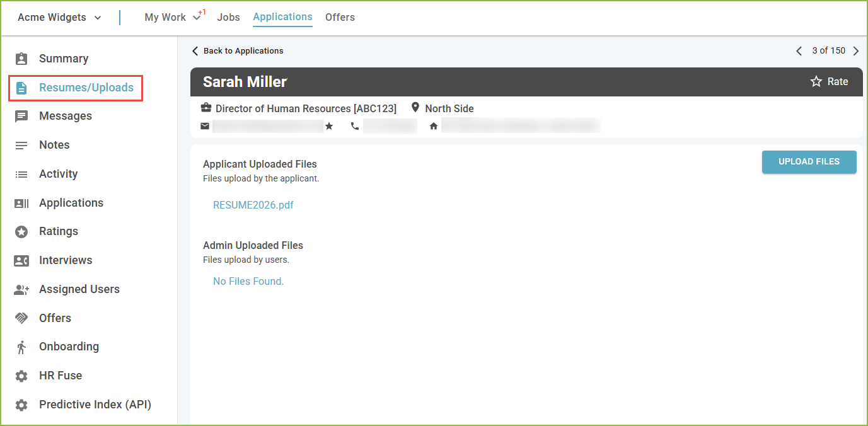Switch to the Applications top tab

click(282, 17)
